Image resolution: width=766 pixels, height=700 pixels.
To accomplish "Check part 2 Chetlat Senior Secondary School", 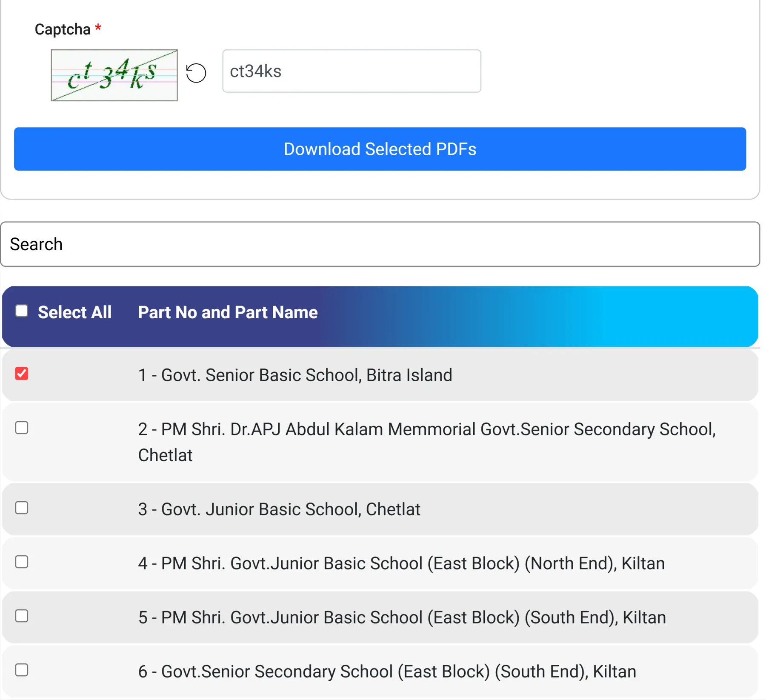I will [22, 428].
